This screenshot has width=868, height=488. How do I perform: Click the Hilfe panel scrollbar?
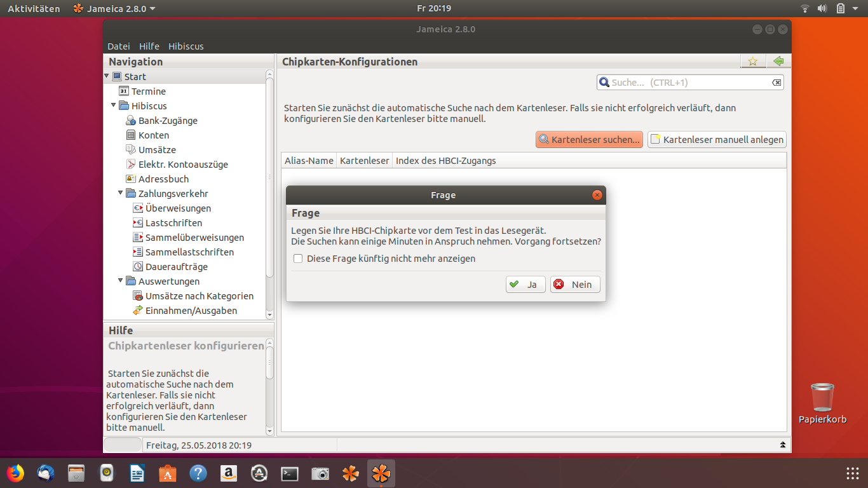[x=269, y=362]
